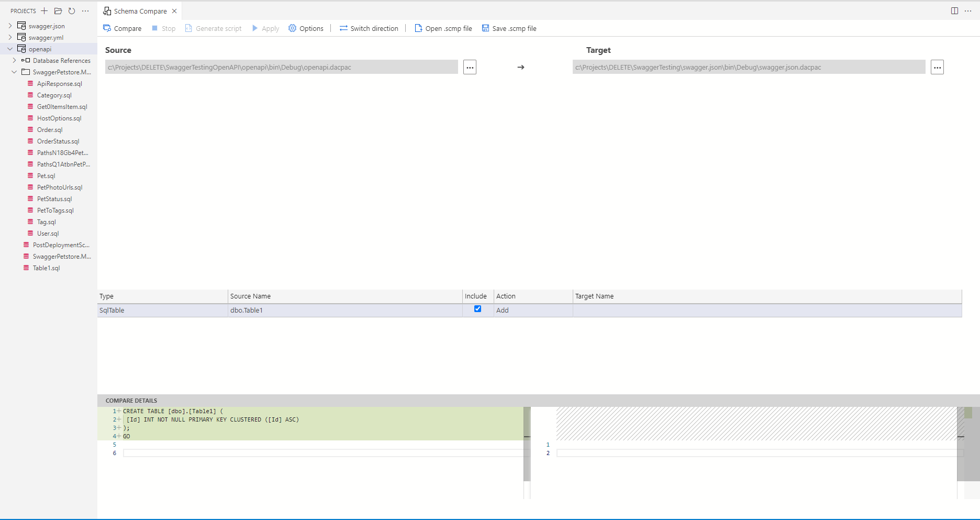The width and height of the screenshot is (980, 520).
Task: Expand Database References node
Action: [x=14, y=60]
